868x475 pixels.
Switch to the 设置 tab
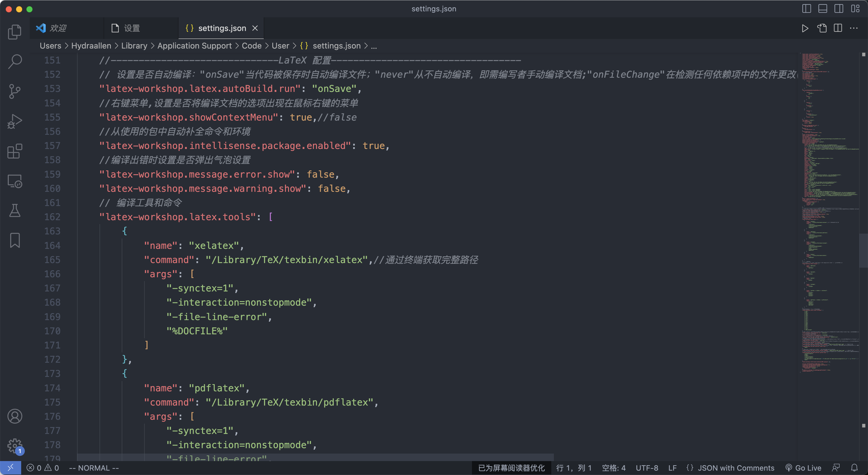tap(132, 28)
